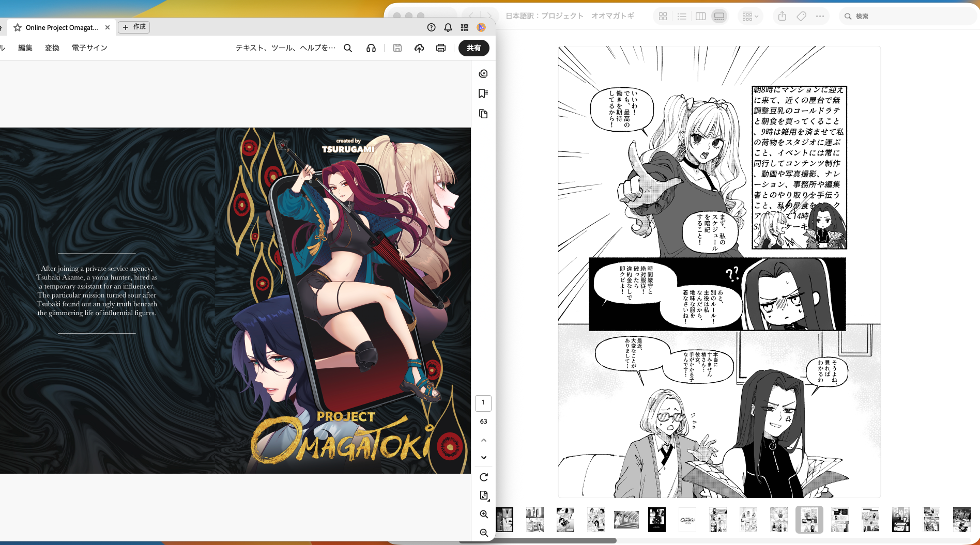The image size is (980, 545).
Task: Select the Online Project Omagat... tab
Action: [x=62, y=27]
